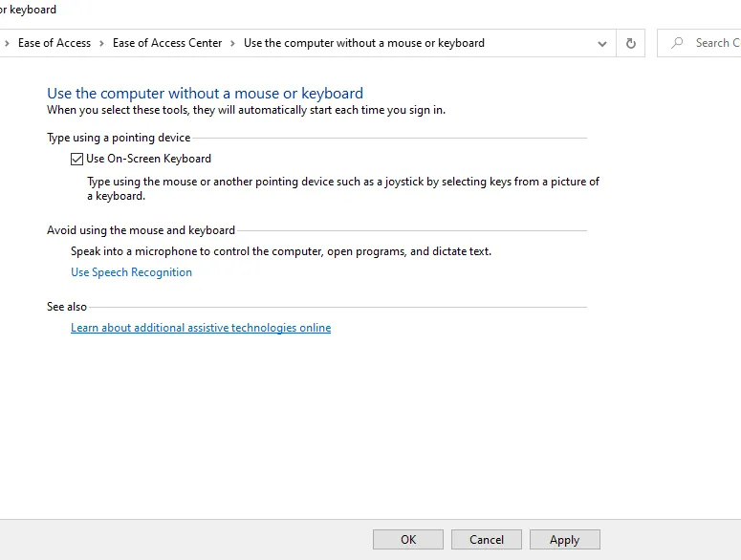The image size is (741, 560).
Task: Click the Apply button
Action: (x=564, y=540)
